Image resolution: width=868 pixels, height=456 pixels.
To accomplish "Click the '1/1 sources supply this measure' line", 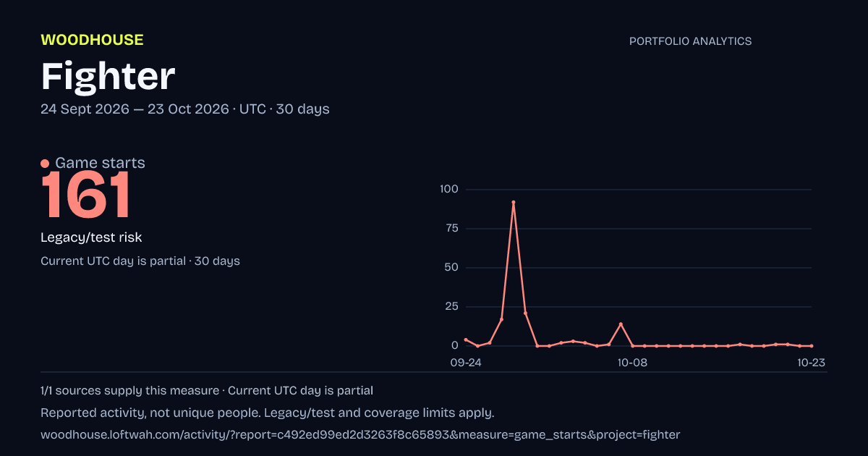I will [207, 391].
